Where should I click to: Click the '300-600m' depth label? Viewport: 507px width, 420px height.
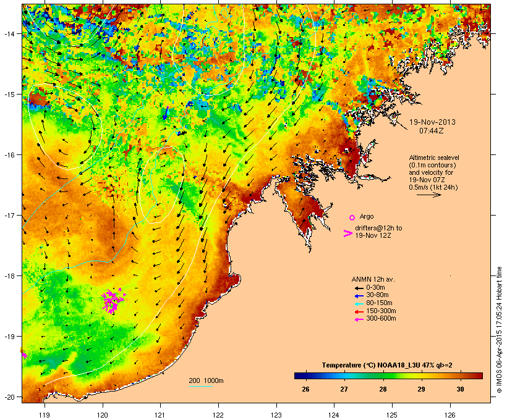pos(381,319)
